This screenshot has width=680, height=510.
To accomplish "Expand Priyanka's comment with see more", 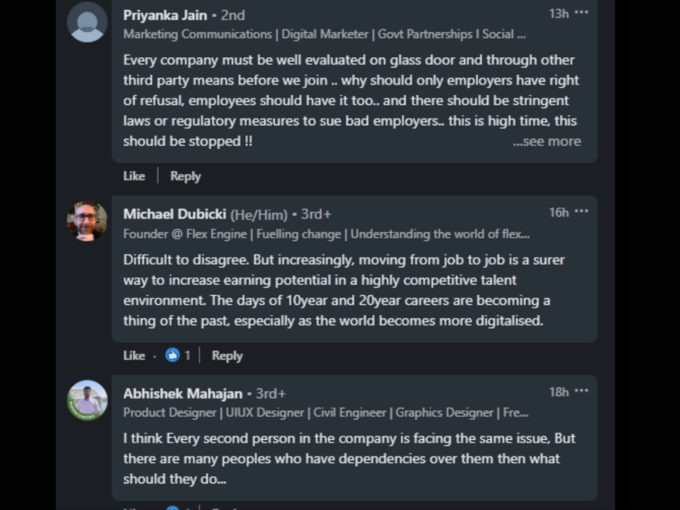I will pos(547,141).
